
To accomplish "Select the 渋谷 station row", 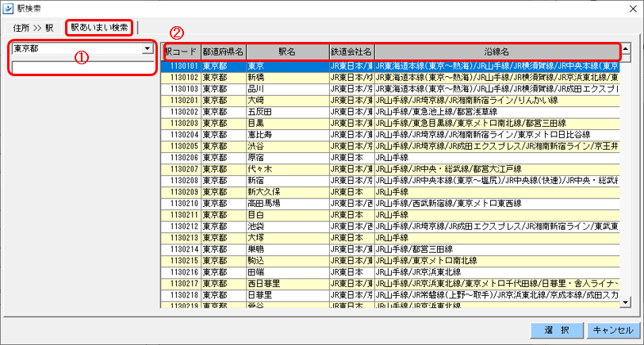I will [x=389, y=146].
